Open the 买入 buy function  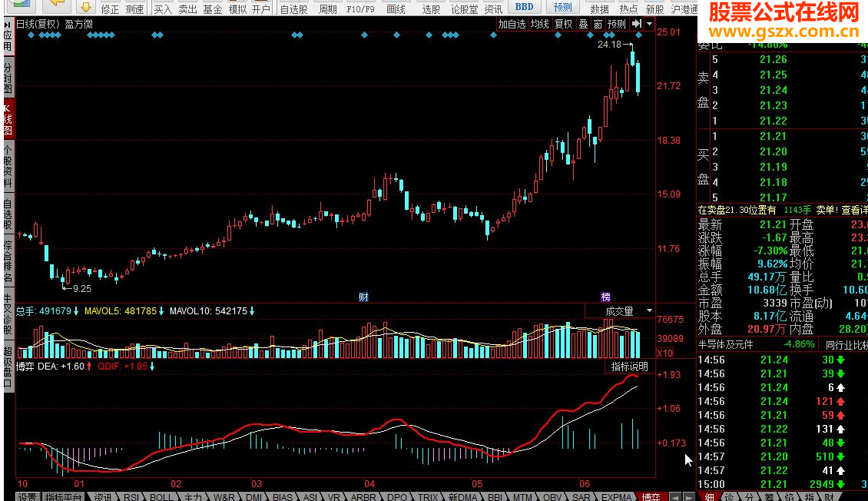pos(163,7)
